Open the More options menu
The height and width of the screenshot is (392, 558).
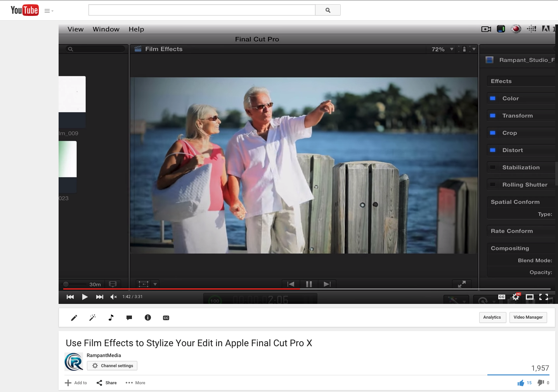(135, 383)
